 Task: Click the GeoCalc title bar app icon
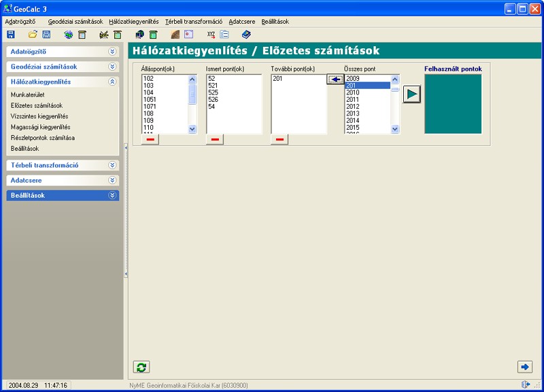pyautogui.click(x=7, y=8)
